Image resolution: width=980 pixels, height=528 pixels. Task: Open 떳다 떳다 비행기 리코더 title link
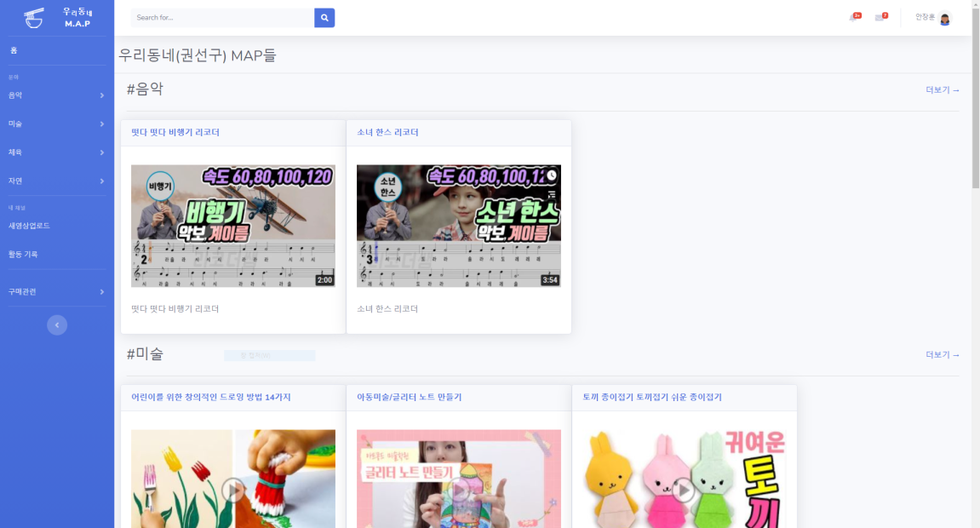coord(175,133)
